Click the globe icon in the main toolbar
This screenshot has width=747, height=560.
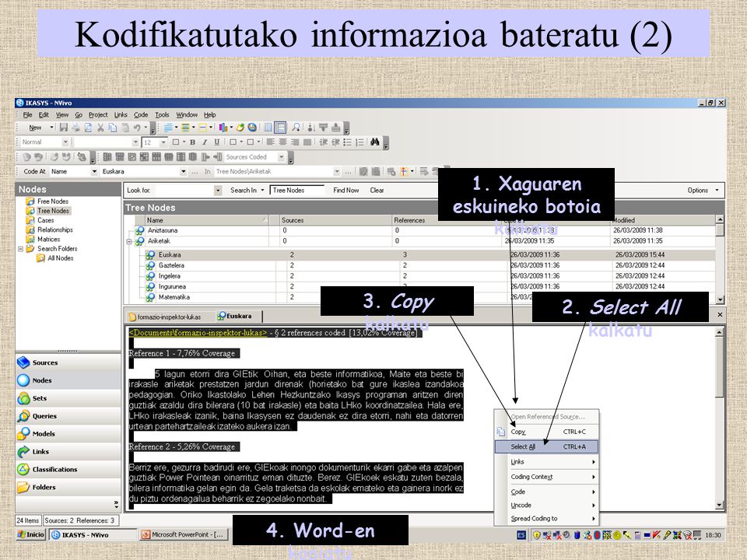coord(252,128)
